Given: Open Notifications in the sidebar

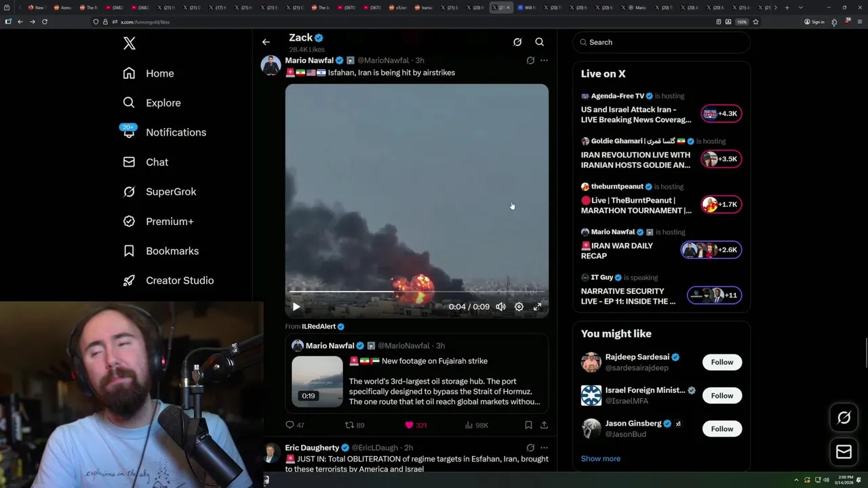Looking at the screenshot, I should pos(164,132).
